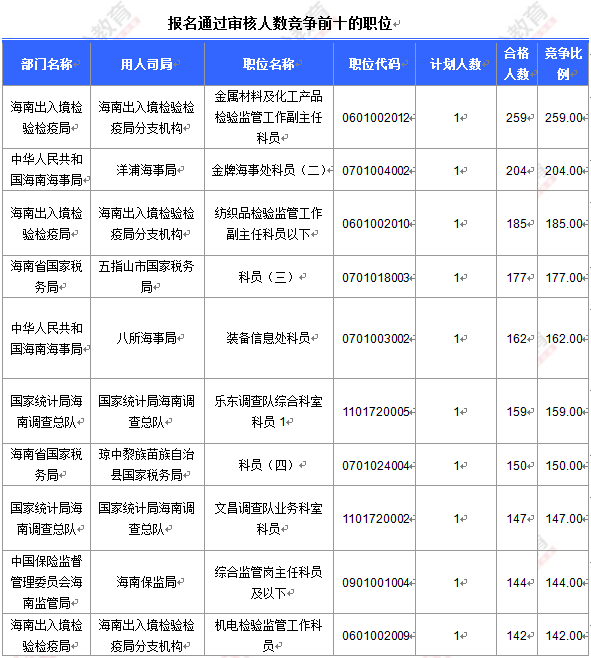
Task: Select the 装备信息处科员 position name
Action: tap(269, 338)
